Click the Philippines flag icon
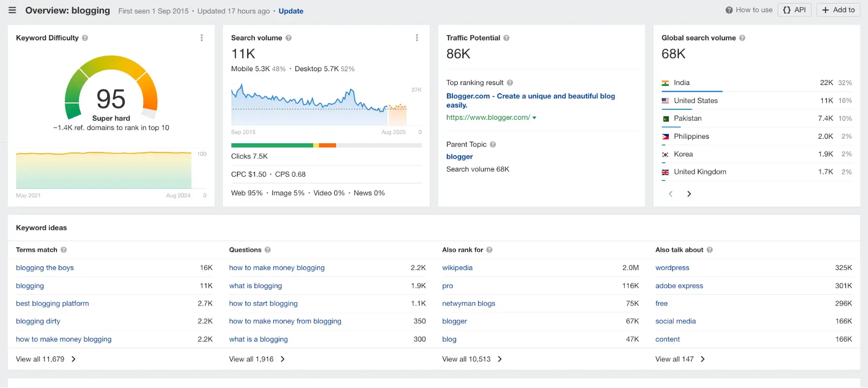The height and width of the screenshot is (388, 868). pos(665,136)
